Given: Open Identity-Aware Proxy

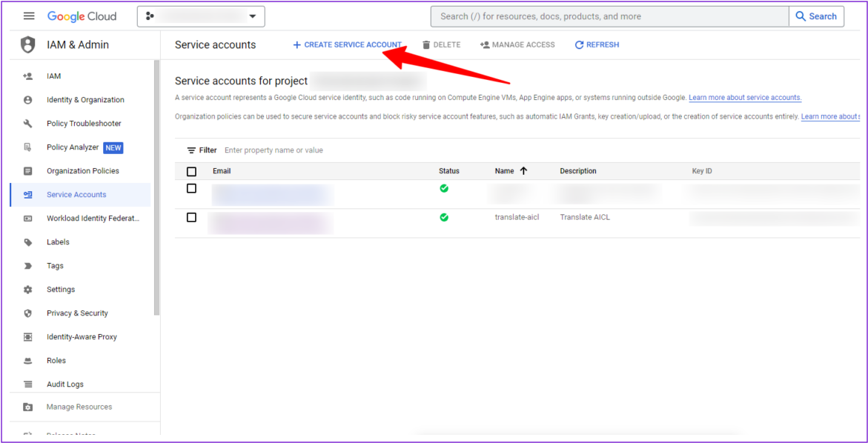Looking at the screenshot, I should coord(82,337).
